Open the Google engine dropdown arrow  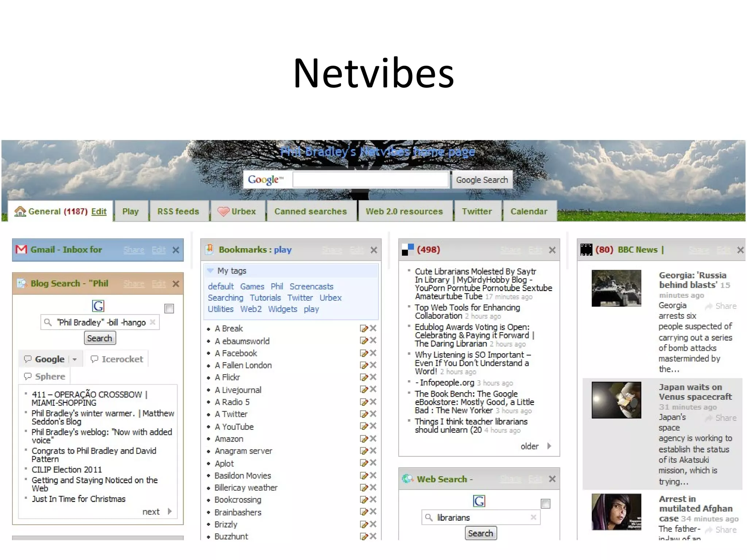coord(74,359)
